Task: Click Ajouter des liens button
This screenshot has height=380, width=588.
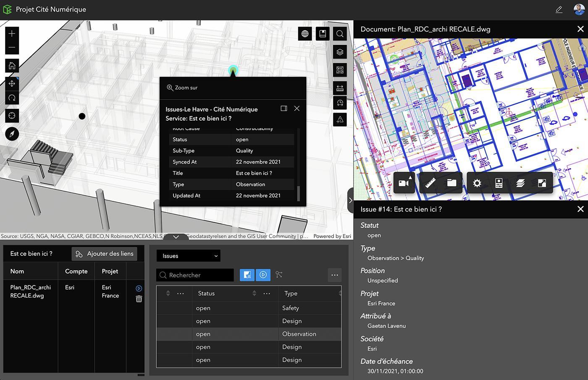Action: pyautogui.click(x=105, y=254)
